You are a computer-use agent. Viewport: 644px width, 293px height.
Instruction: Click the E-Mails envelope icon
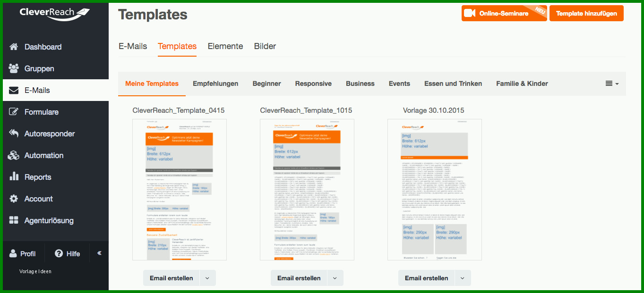coord(14,90)
